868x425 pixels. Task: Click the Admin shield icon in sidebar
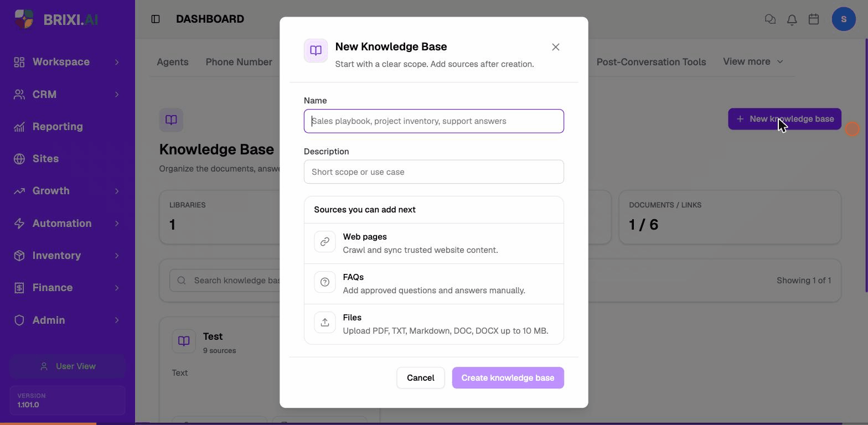(x=19, y=320)
